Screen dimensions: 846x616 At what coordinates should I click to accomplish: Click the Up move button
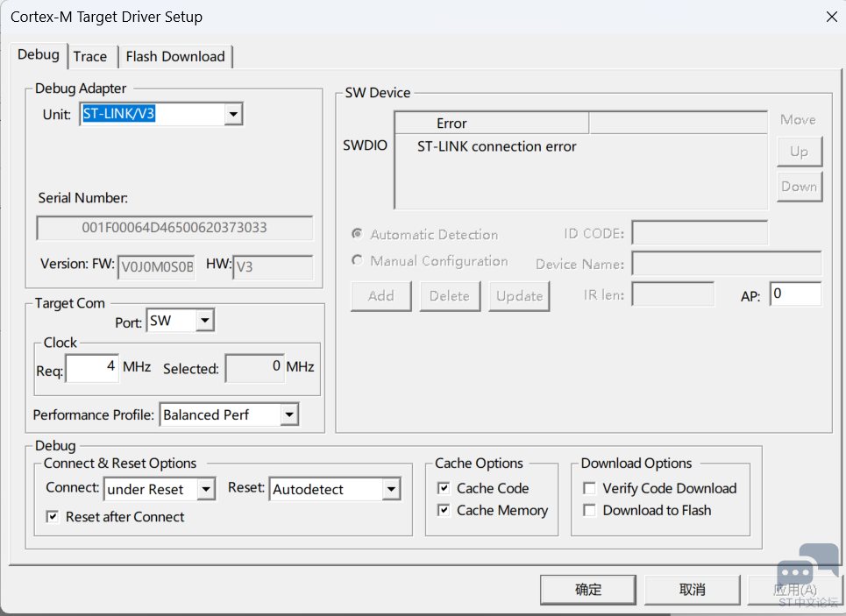(800, 152)
